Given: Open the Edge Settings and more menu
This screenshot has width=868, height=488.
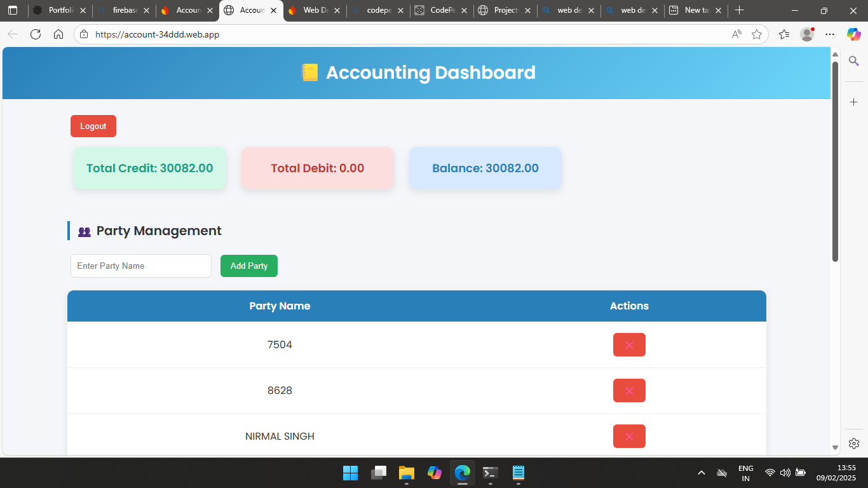Looking at the screenshot, I should click(x=830, y=34).
